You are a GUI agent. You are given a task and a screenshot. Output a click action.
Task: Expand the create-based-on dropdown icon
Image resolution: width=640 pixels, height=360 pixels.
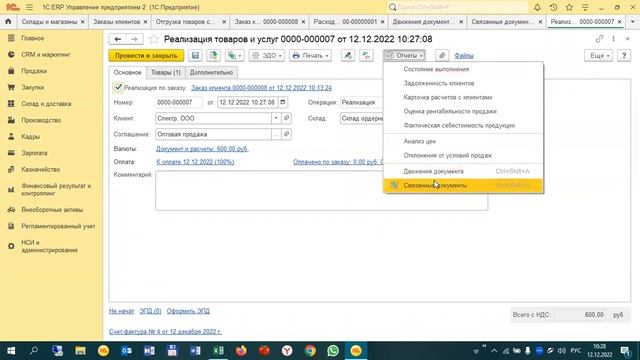click(234, 56)
